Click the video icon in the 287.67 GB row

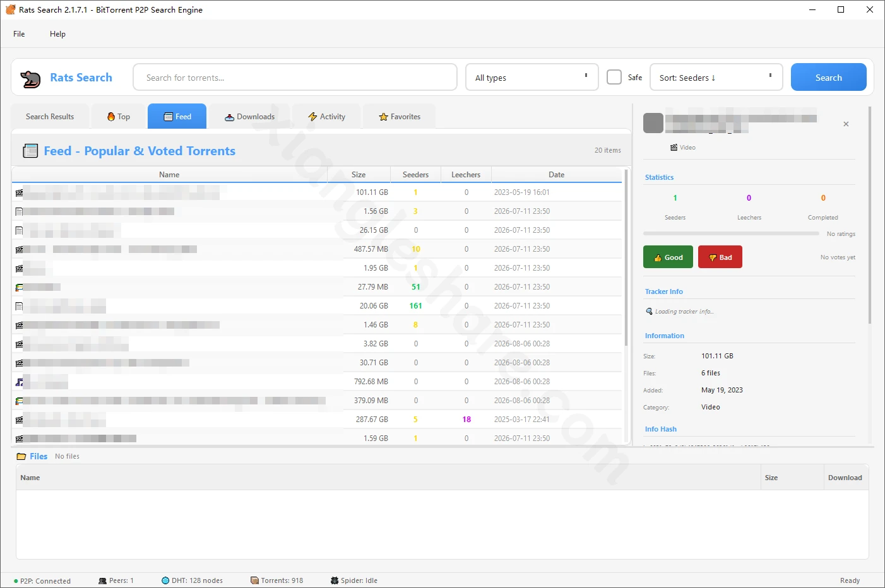click(19, 420)
